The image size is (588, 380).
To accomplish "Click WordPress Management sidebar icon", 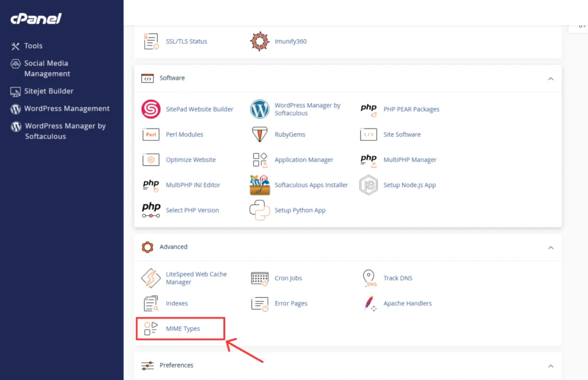I will 16,108.
